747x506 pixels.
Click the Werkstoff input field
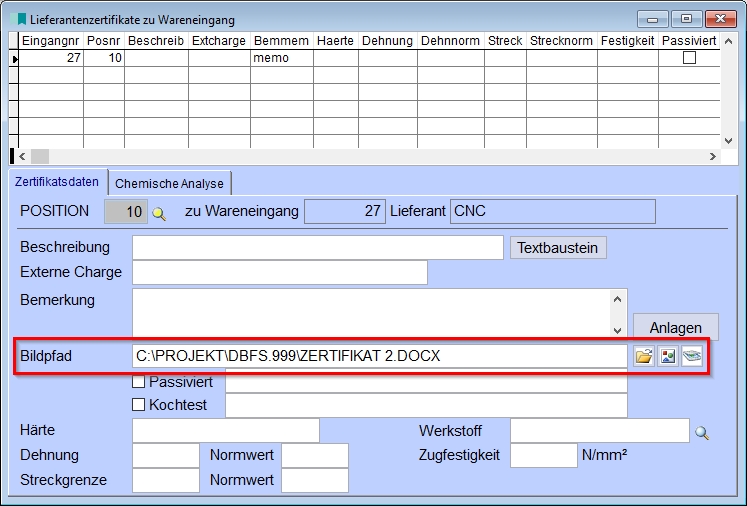[x=600, y=431]
